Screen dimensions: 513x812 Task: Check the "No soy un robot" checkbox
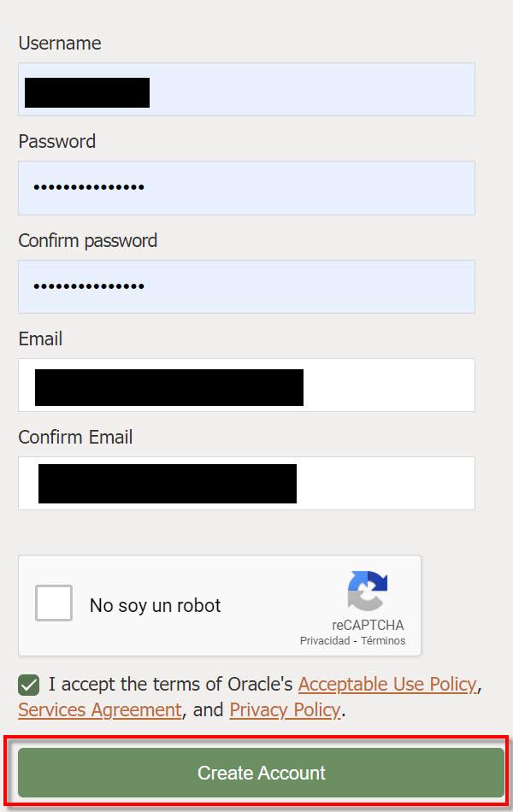pos(54,603)
